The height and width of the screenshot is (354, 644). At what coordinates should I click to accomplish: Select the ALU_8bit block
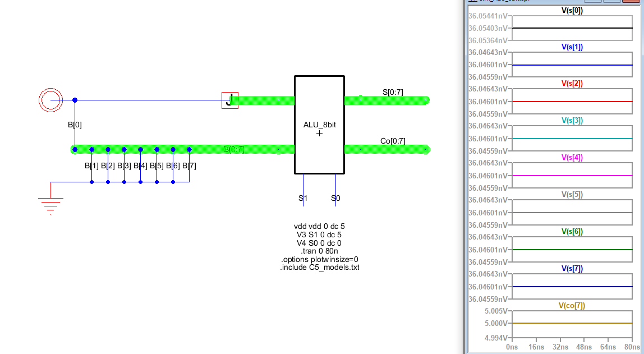coord(319,125)
